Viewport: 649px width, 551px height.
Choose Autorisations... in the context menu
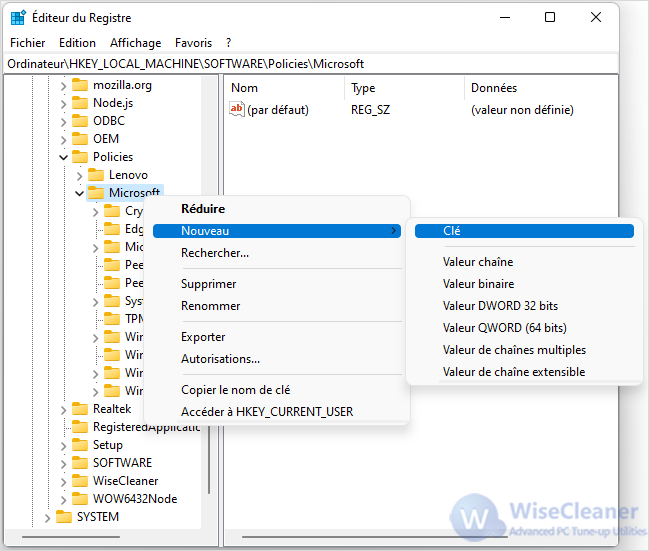(277, 359)
